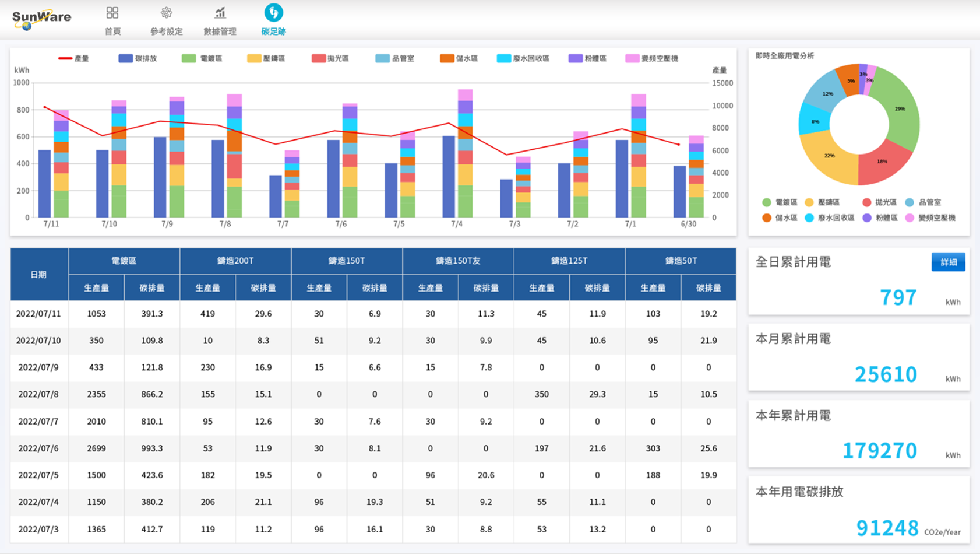This screenshot has width=980, height=554.
Task: Click the 日期 table column header
Action: click(39, 274)
